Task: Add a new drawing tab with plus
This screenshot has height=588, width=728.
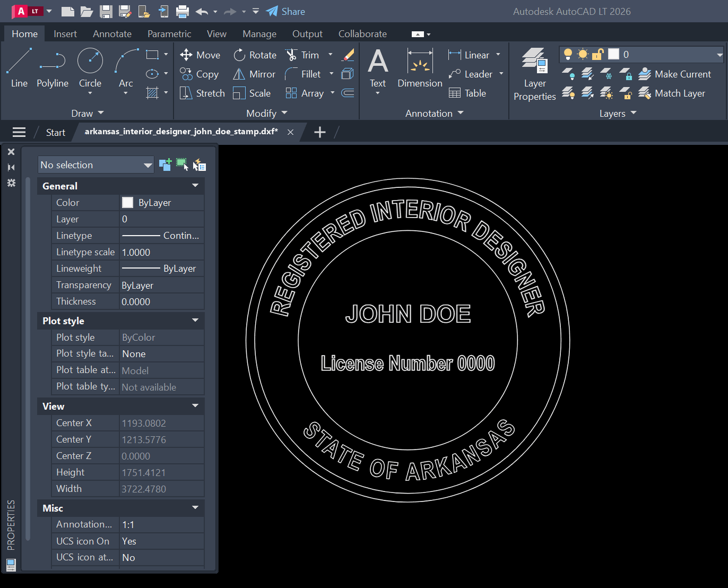Action: [319, 132]
